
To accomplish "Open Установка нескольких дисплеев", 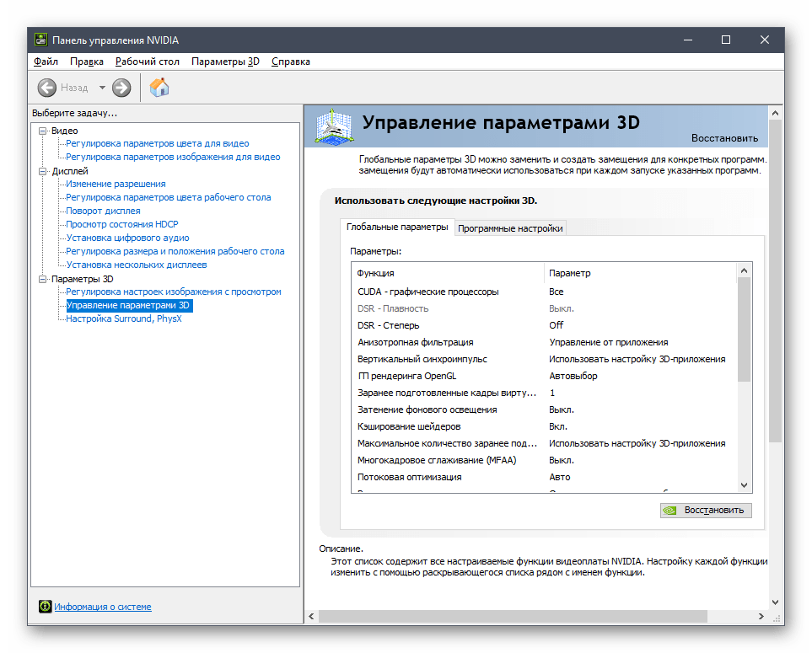I will coord(137,265).
